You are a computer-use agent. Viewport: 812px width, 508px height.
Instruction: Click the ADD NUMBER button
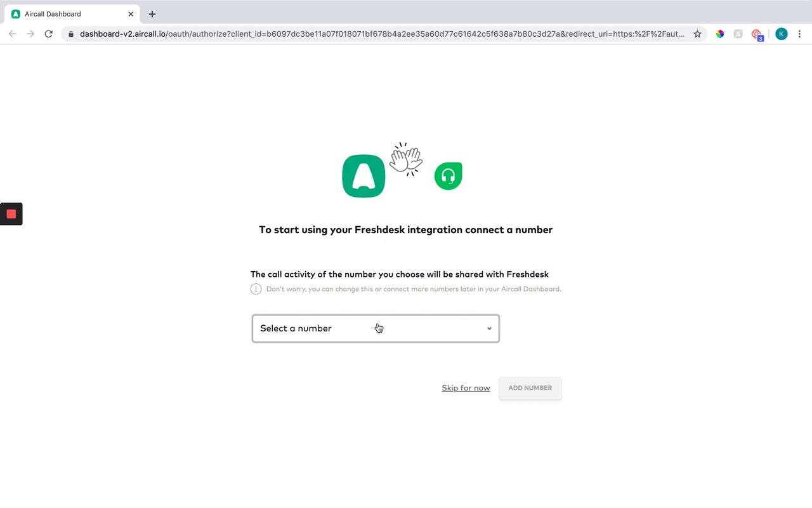pos(530,388)
